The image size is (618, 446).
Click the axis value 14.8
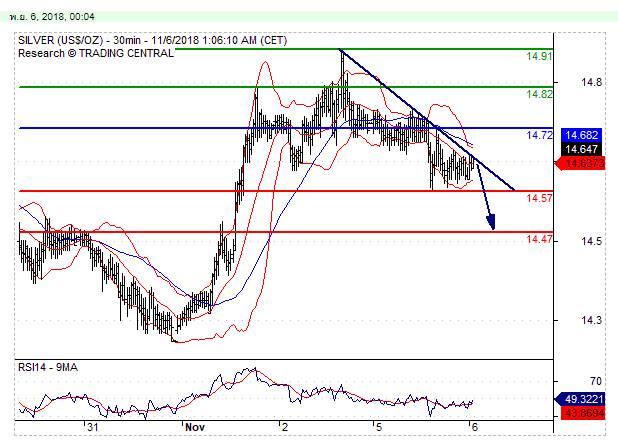(x=592, y=82)
